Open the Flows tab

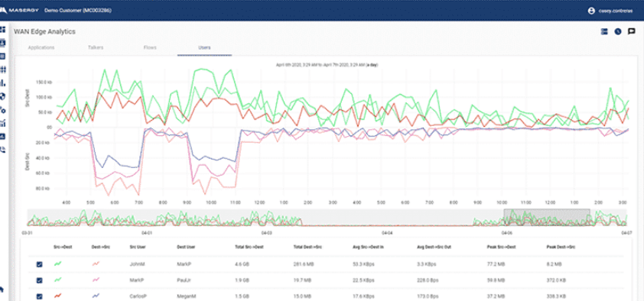(x=150, y=47)
